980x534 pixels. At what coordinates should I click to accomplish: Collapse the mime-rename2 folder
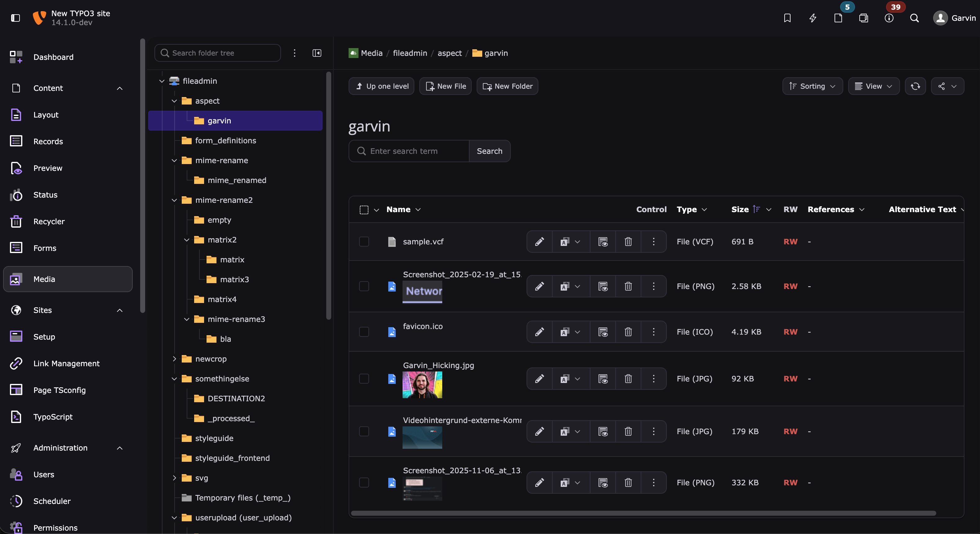coord(174,200)
